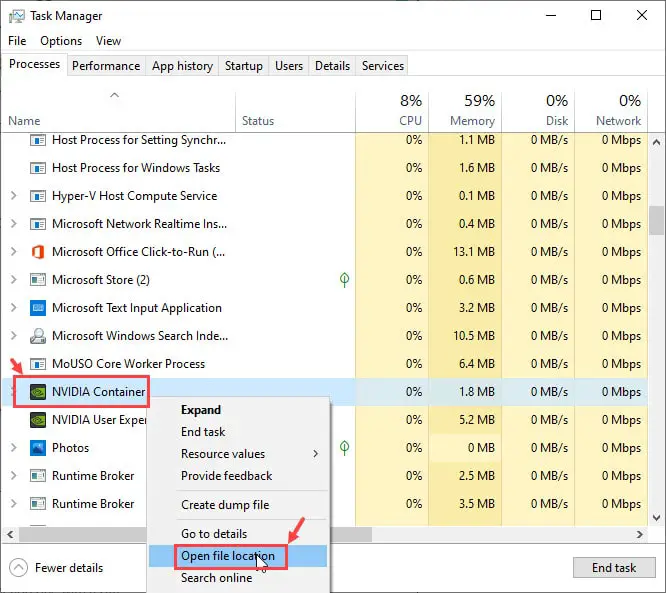Image resolution: width=666 pixels, height=593 pixels.
Task: Select the Processes tab
Action: pyautogui.click(x=34, y=64)
